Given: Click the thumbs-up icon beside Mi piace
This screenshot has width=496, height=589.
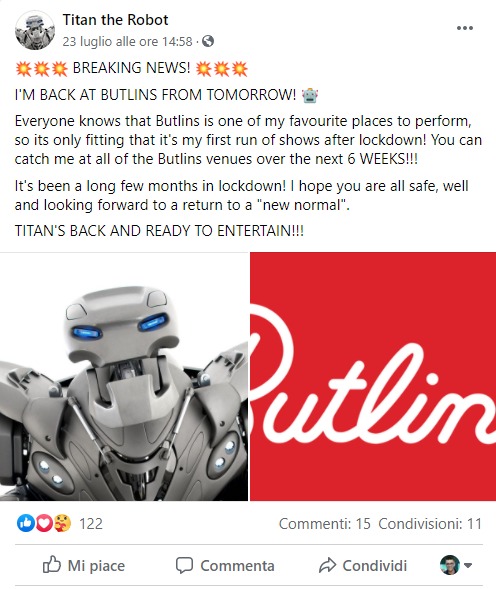Looking at the screenshot, I should (51, 565).
